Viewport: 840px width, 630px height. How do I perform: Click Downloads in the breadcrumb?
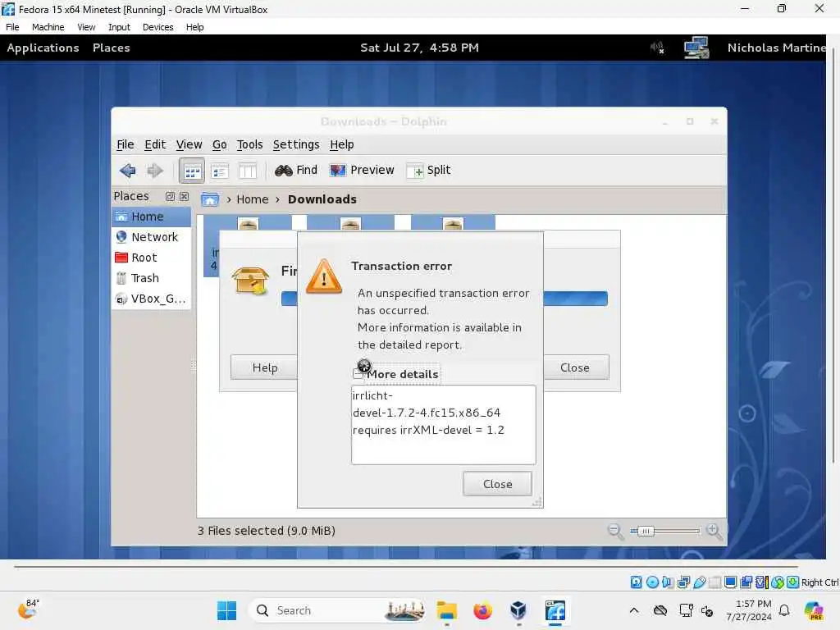pyautogui.click(x=322, y=199)
